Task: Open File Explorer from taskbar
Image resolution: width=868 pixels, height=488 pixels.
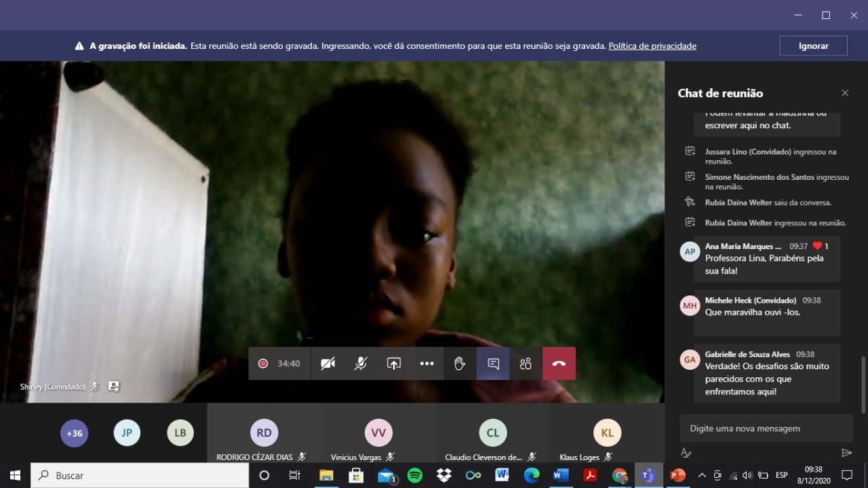Action: pos(326,475)
